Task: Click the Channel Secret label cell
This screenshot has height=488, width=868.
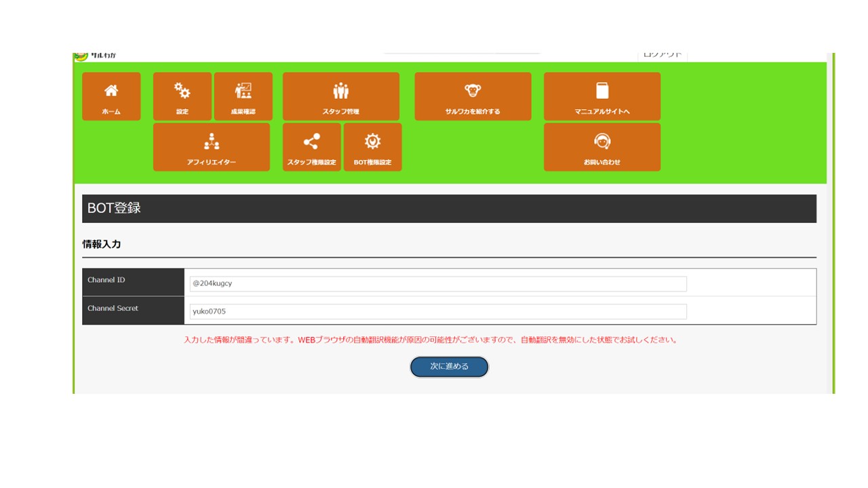Action: pyautogui.click(x=133, y=310)
